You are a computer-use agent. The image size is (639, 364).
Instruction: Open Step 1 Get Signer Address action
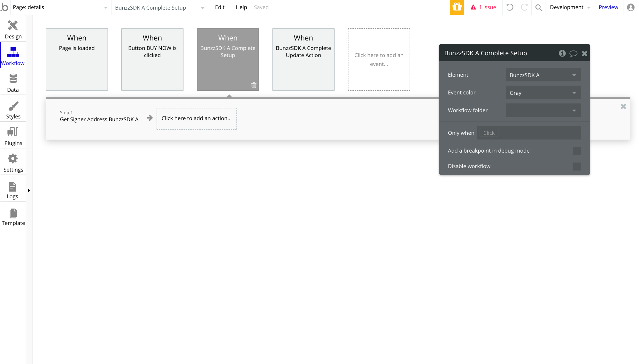click(99, 117)
